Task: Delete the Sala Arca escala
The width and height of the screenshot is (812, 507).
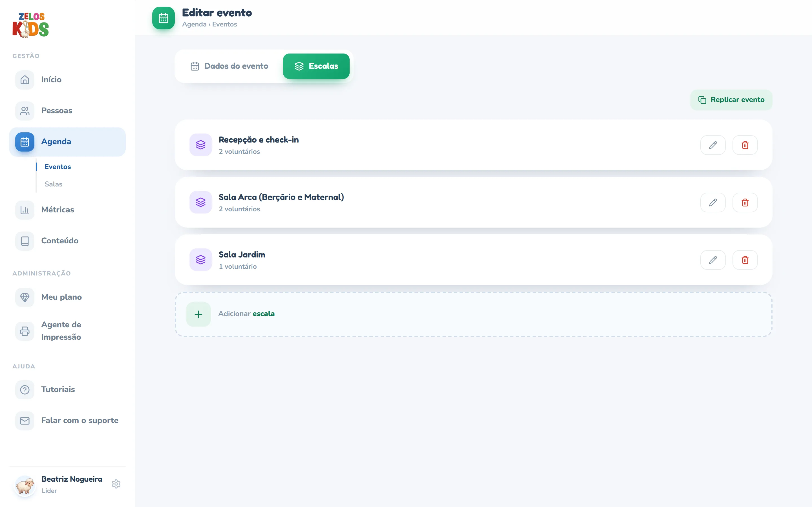Action: 745,203
